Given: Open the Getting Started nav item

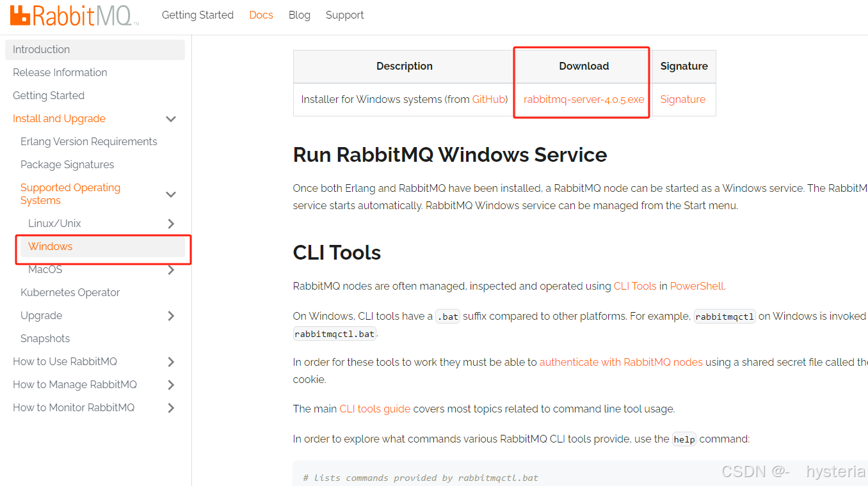Looking at the screenshot, I should point(197,15).
